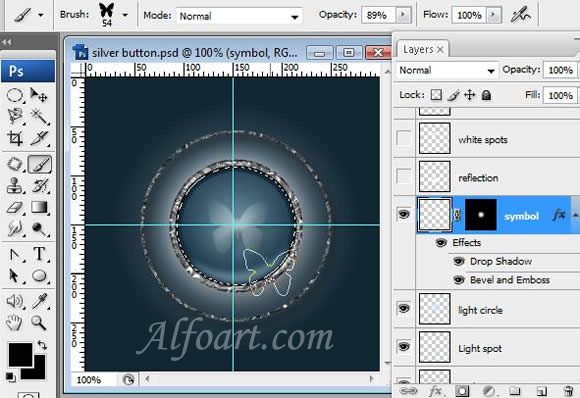The height and width of the screenshot is (398, 580).
Task: Toggle lock all
Action: pyautogui.click(x=486, y=95)
